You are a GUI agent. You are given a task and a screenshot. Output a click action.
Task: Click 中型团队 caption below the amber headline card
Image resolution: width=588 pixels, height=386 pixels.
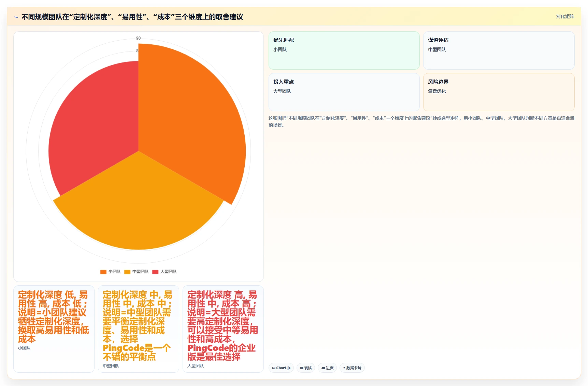pos(111,366)
